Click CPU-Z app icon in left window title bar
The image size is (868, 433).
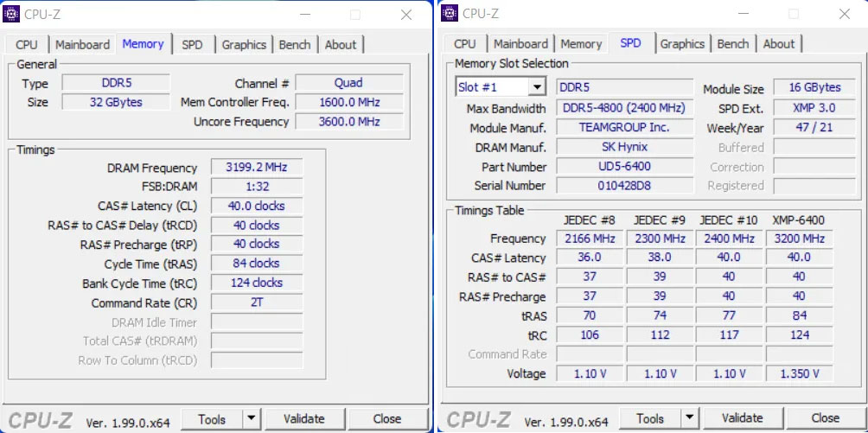tap(11, 14)
